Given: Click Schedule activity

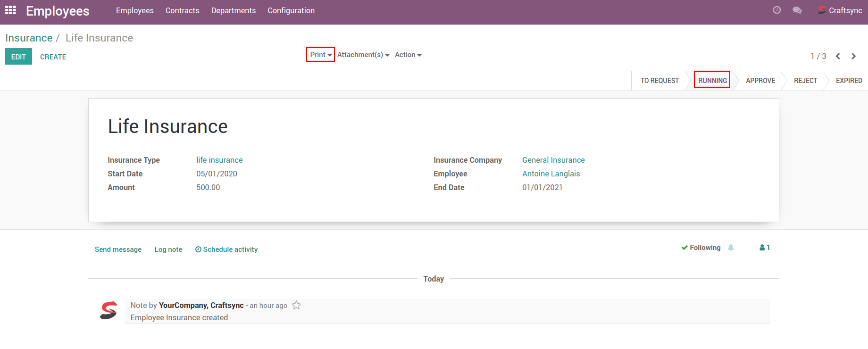Looking at the screenshot, I should [x=226, y=249].
